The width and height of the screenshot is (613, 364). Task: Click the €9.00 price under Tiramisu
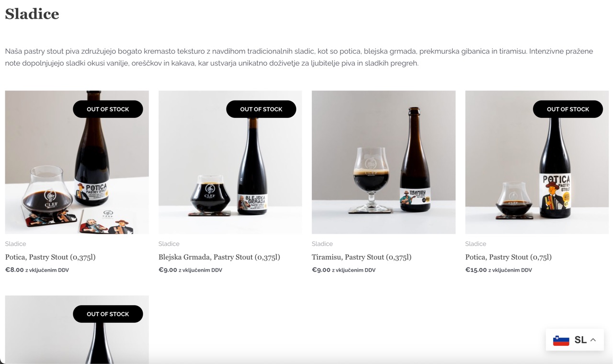[x=321, y=270]
